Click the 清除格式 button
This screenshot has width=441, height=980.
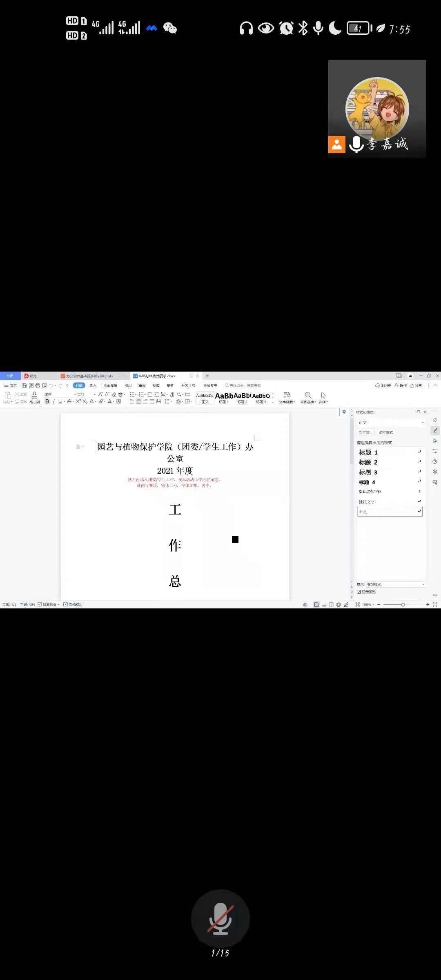pyautogui.click(x=386, y=432)
